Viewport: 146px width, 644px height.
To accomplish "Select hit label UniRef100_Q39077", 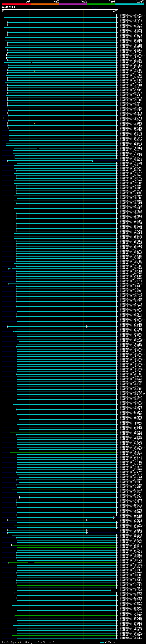I will 131,25.
